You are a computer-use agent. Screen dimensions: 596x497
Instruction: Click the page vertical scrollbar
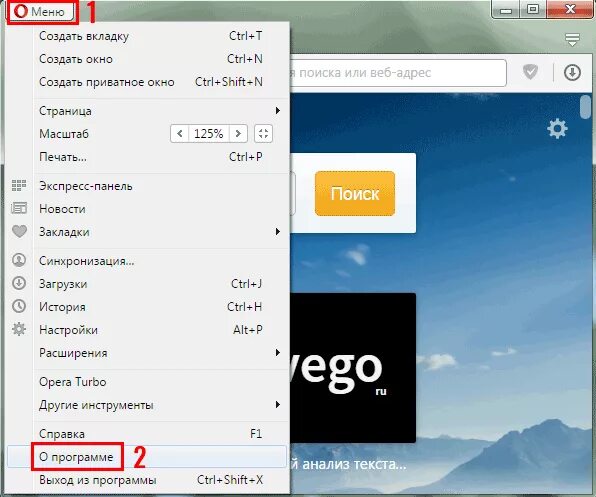pyautogui.click(x=586, y=107)
